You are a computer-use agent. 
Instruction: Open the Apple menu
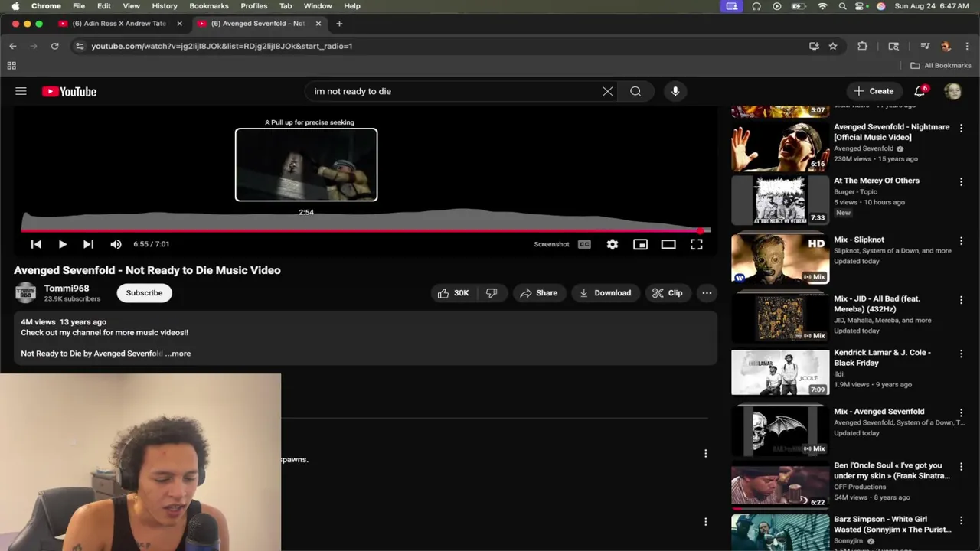point(15,5)
